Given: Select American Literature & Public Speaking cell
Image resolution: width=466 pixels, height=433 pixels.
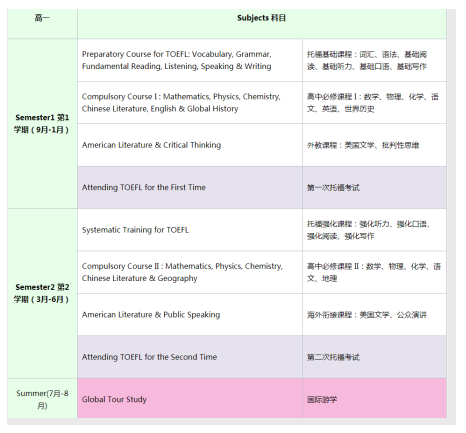Looking at the screenshot, I should pos(190,314).
